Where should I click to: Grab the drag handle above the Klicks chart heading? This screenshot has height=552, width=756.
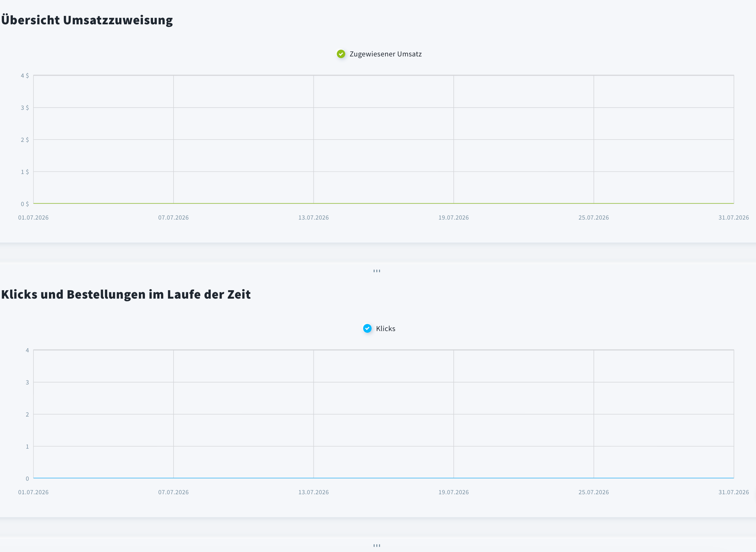click(377, 271)
